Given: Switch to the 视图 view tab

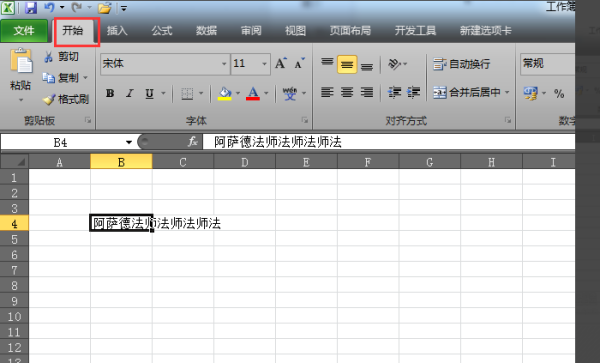Looking at the screenshot, I should click(295, 31).
